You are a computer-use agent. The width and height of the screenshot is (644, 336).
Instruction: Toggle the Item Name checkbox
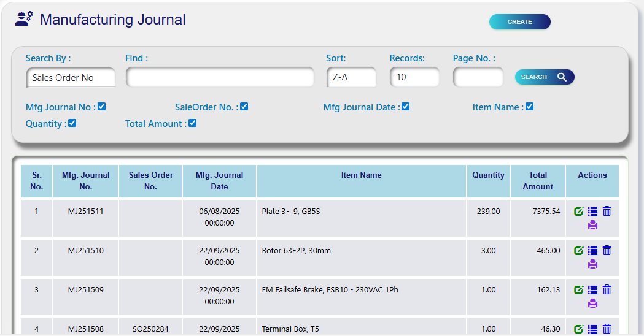click(530, 107)
